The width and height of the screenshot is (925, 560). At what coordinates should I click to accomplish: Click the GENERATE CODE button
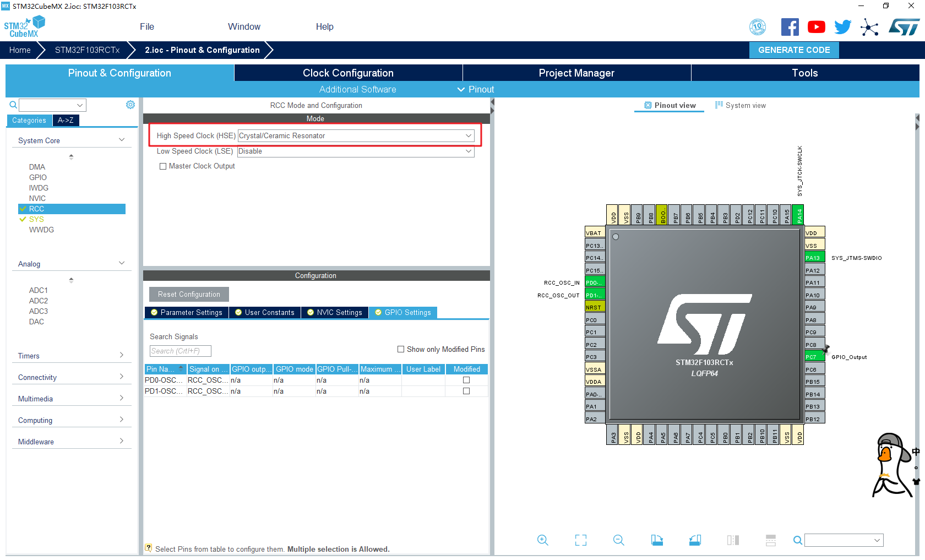pyautogui.click(x=794, y=50)
